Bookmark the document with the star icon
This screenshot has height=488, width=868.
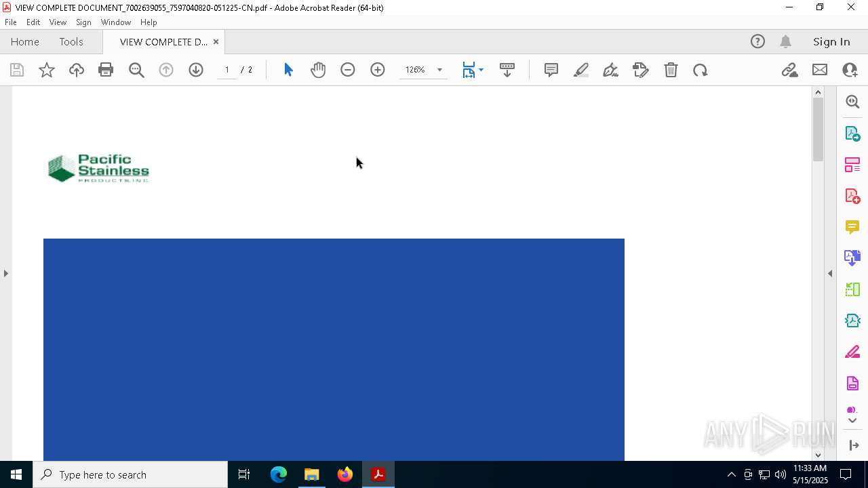coord(47,70)
